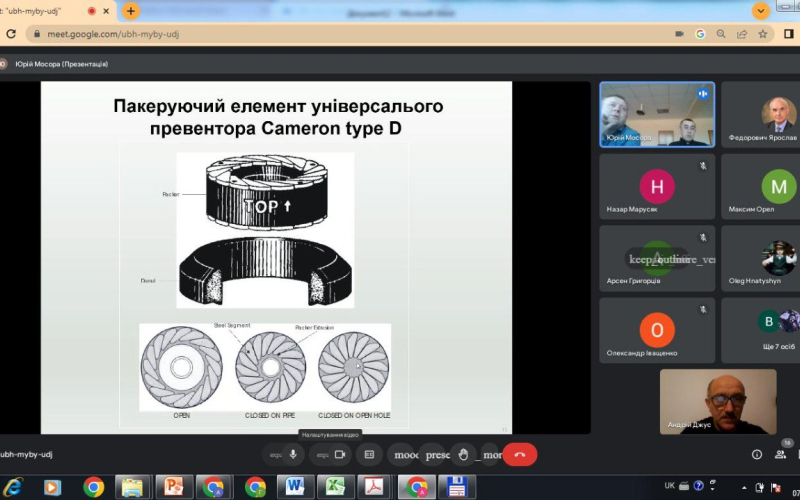
Task: Close the ubh-myby-udj tab
Action: coord(106,11)
